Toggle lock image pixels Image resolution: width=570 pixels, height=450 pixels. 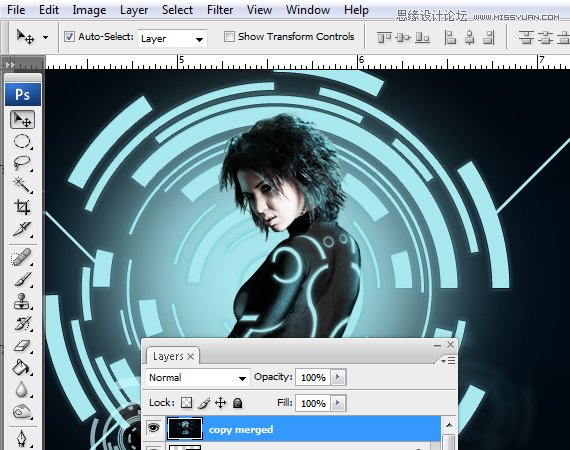click(x=204, y=402)
